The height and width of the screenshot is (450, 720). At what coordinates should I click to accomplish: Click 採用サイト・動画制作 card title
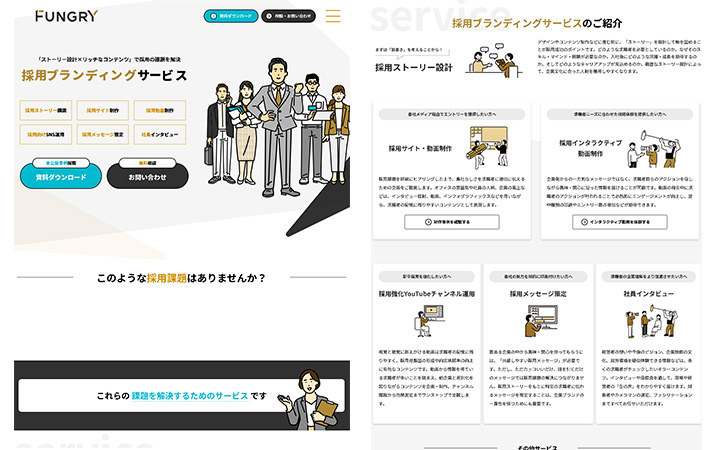(420, 148)
